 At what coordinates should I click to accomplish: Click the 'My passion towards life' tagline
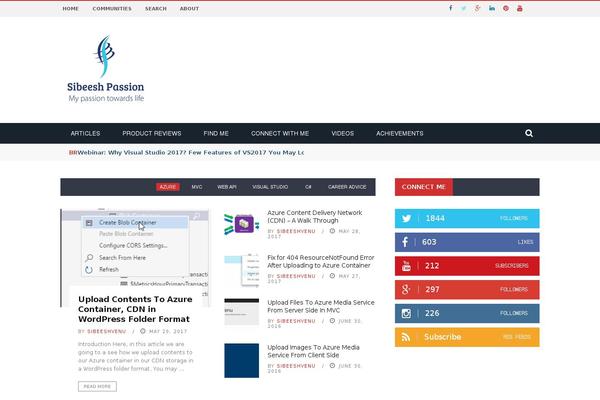[x=106, y=98]
